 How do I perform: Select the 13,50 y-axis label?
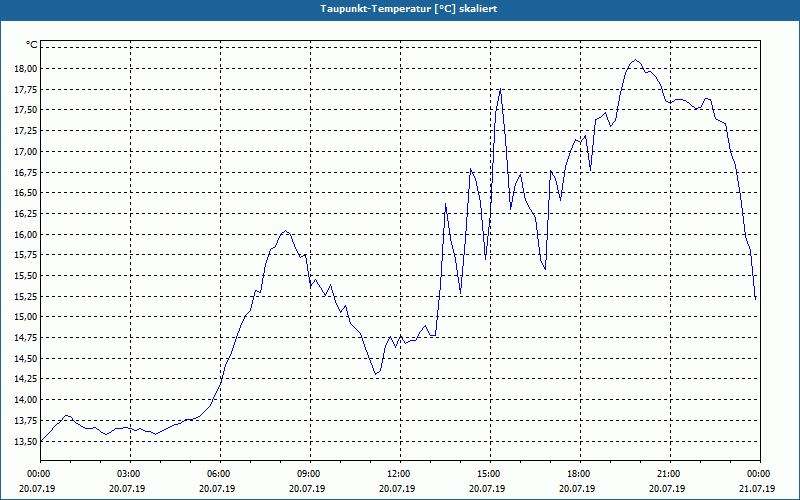pyautogui.click(x=26, y=441)
